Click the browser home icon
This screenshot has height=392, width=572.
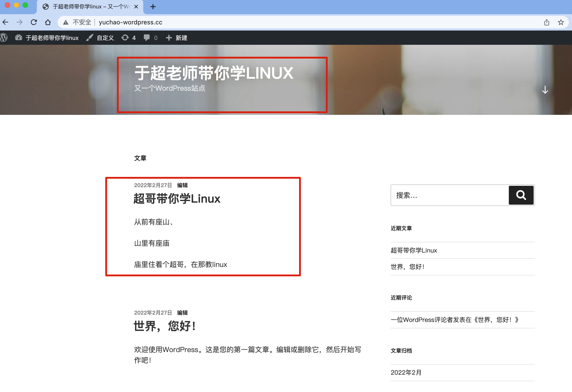48,22
